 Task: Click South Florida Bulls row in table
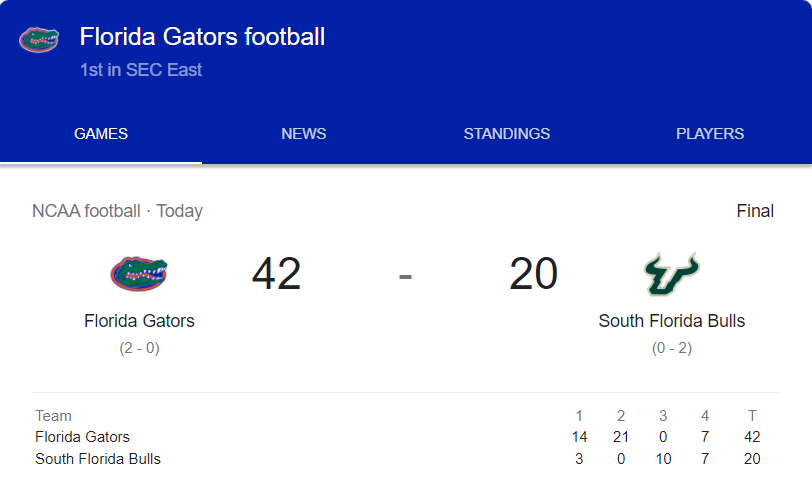tap(97, 459)
